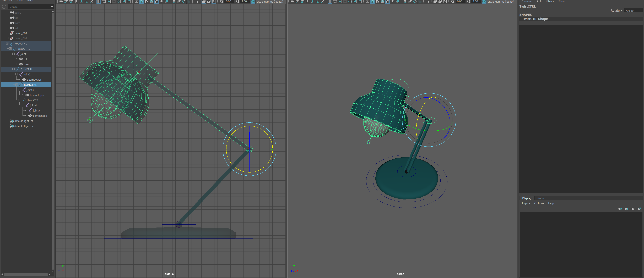The image size is (644, 278).
Task: Open outliner search filter dropdown arrow
Action: tap(52, 7)
